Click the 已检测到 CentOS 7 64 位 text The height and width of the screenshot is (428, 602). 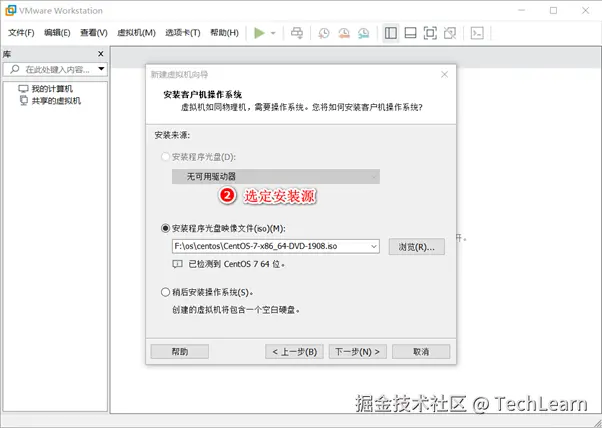pos(237,264)
